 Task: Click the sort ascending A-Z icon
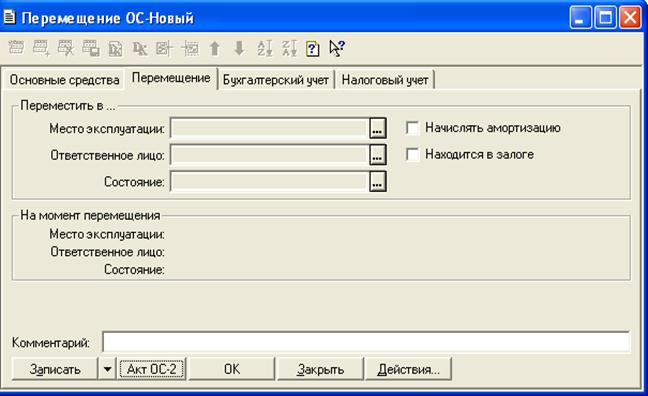pos(264,48)
